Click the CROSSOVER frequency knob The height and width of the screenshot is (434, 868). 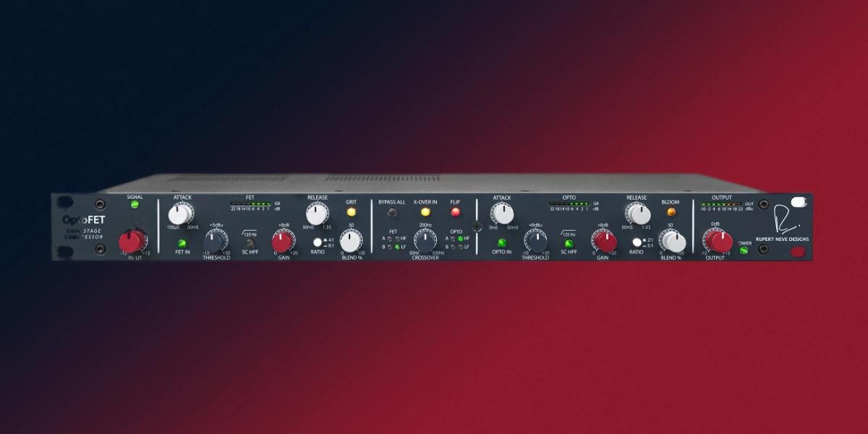(x=424, y=239)
